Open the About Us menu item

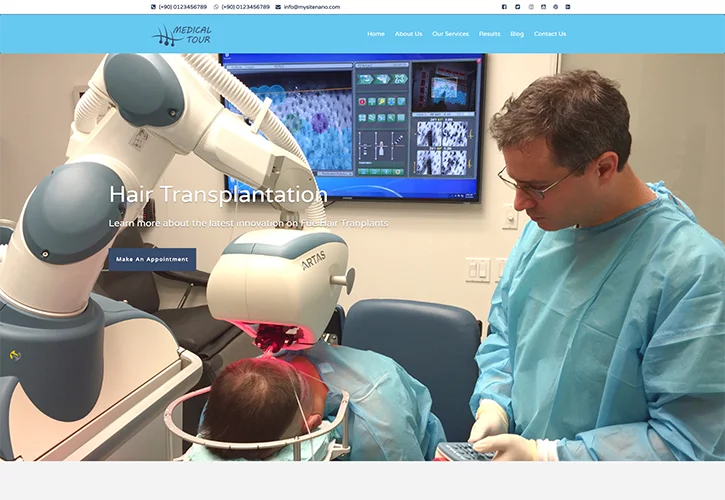coord(408,34)
